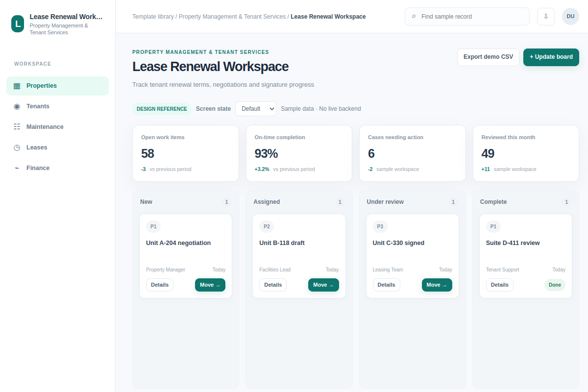Image resolution: width=588 pixels, height=392 pixels.
Task: Click the Export demo CSV button
Action: 488,57
